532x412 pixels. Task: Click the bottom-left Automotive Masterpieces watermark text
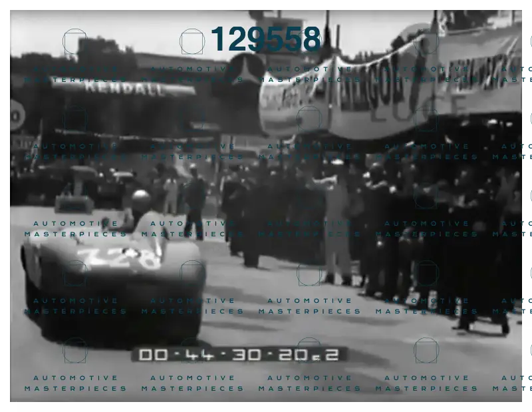click(x=75, y=383)
